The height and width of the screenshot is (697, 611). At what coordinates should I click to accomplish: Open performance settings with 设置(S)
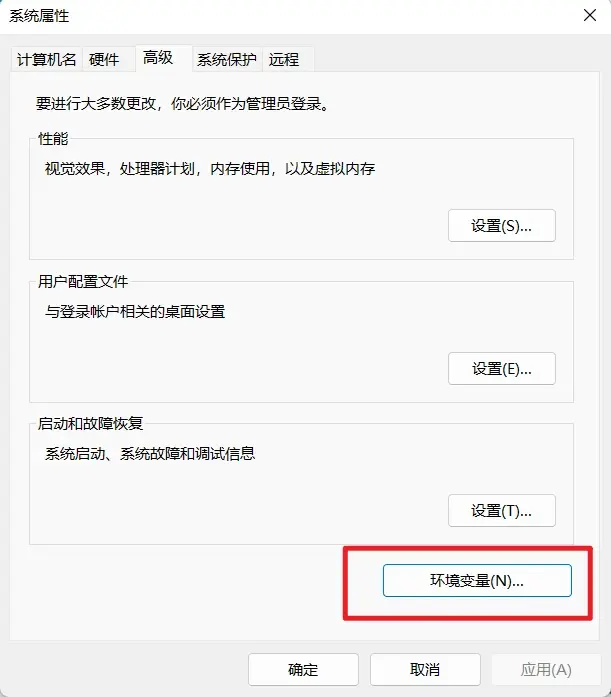coord(502,226)
